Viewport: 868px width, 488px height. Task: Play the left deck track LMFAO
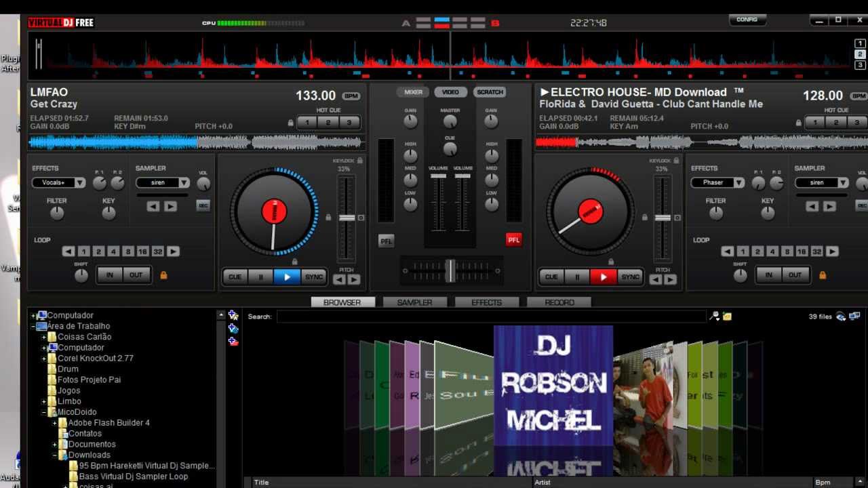tap(287, 277)
